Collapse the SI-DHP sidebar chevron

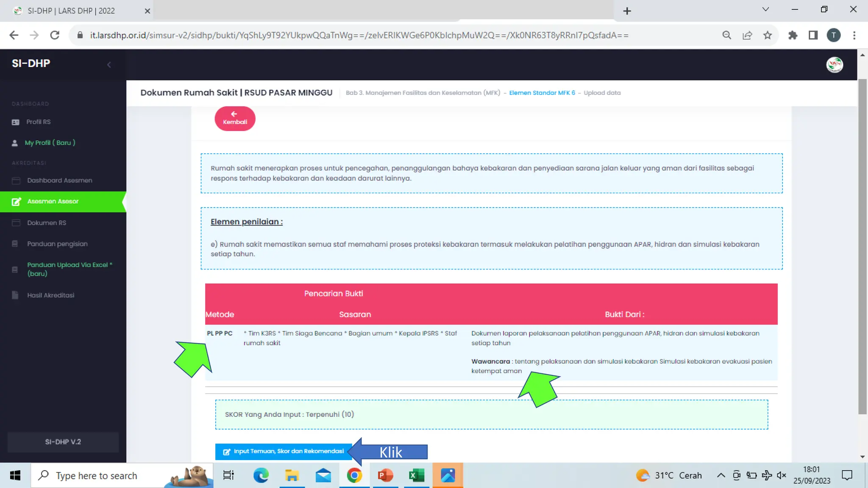click(109, 65)
